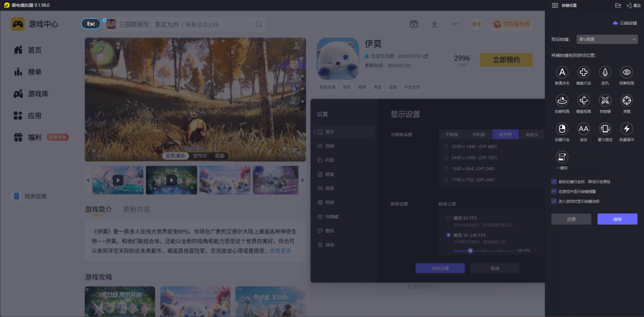Go to 首页 home in sidebar

(28, 50)
